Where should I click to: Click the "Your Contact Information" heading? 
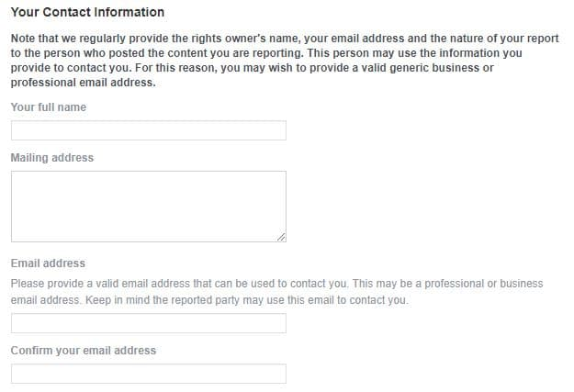(87, 13)
